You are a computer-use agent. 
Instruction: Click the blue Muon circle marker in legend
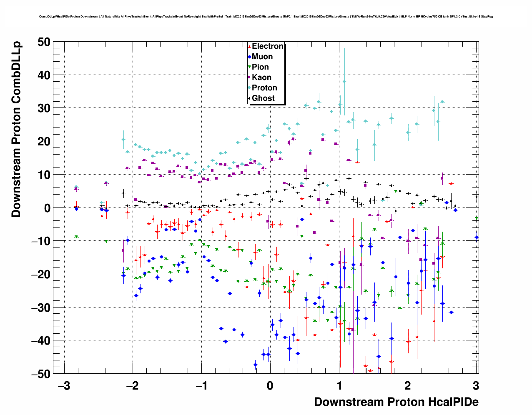click(249, 57)
